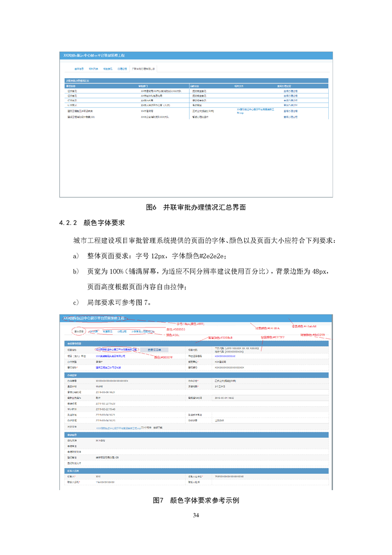Select the circled 基本信息 tab in Figure 7
This screenshot has height=555, width=392.
coord(78,331)
